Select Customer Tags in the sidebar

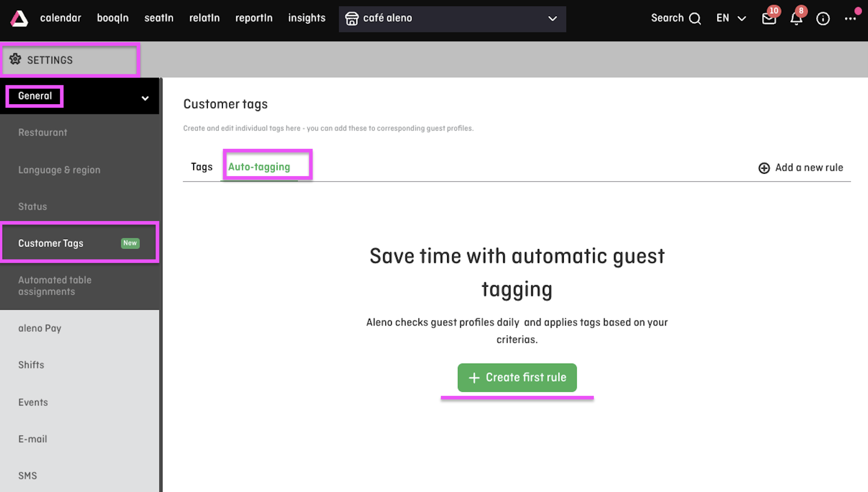pyautogui.click(x=51, y=243)
